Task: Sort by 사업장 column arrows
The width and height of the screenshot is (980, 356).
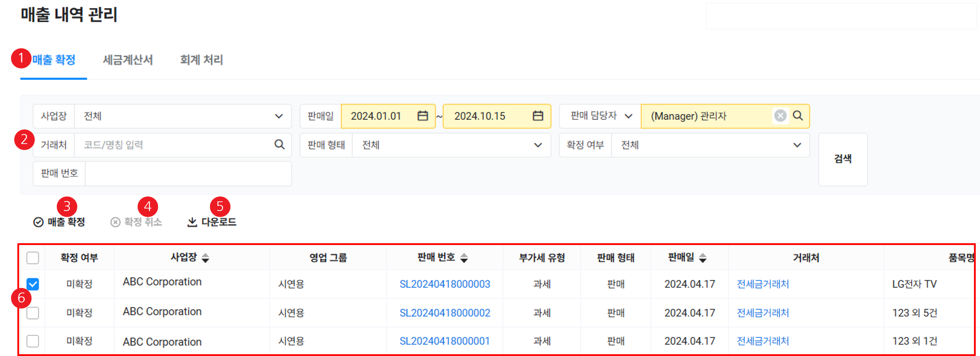Action: [x=205, y=258]
